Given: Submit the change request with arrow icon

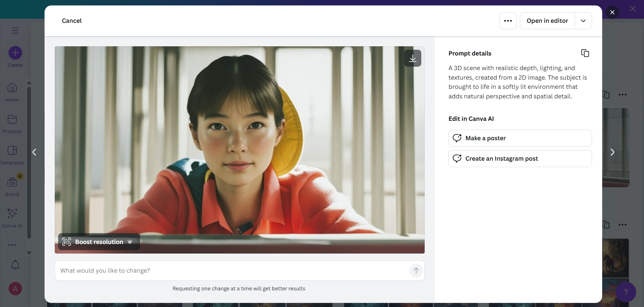Looking at the screenshot, I should (416, 271).
